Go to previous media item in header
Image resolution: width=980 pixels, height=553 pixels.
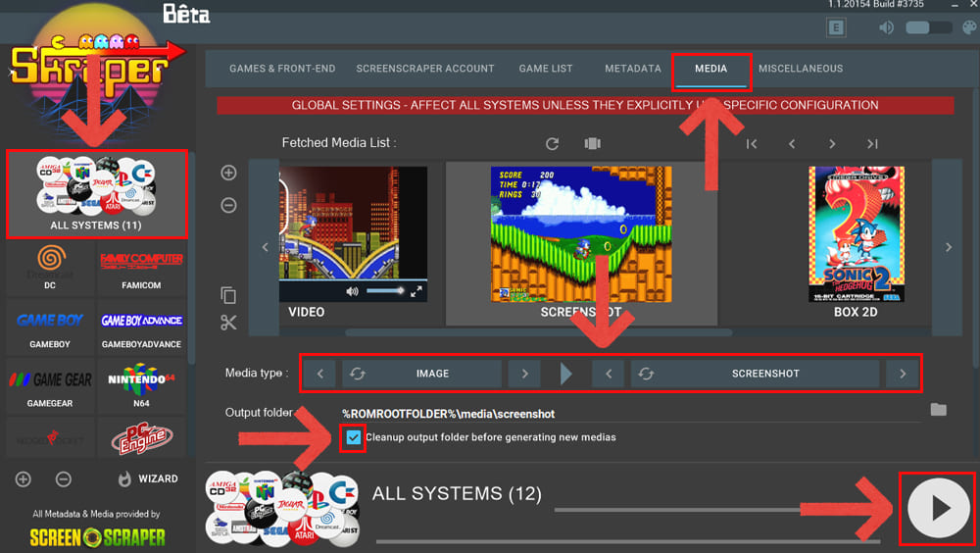coord(792,144)
